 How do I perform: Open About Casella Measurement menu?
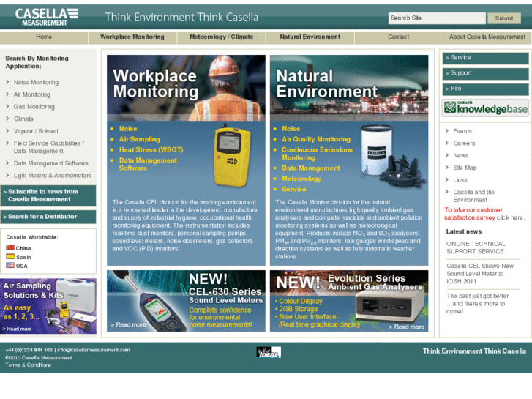point(487,37)
